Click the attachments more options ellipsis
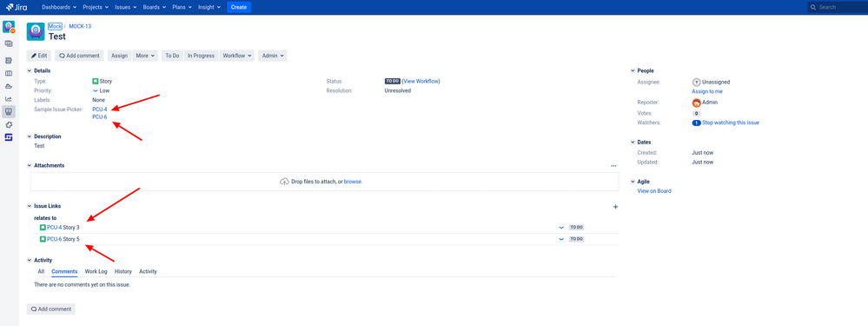Image resolution: width=868 pixels, height=326 pixels. point(613,165)
